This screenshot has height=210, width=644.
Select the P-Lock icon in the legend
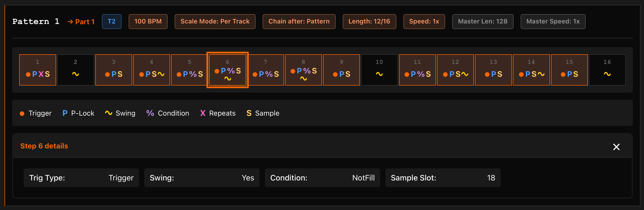point(65,113)
